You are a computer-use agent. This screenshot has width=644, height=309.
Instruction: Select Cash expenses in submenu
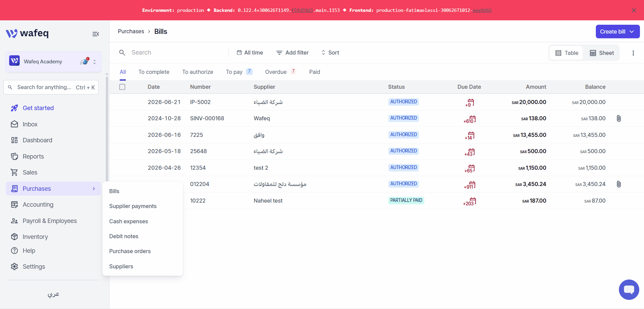[129, 221]
